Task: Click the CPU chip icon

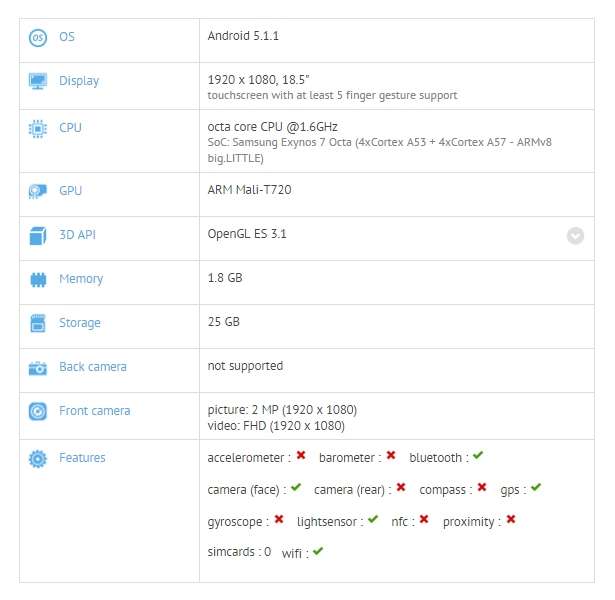Action: [38, 129]
